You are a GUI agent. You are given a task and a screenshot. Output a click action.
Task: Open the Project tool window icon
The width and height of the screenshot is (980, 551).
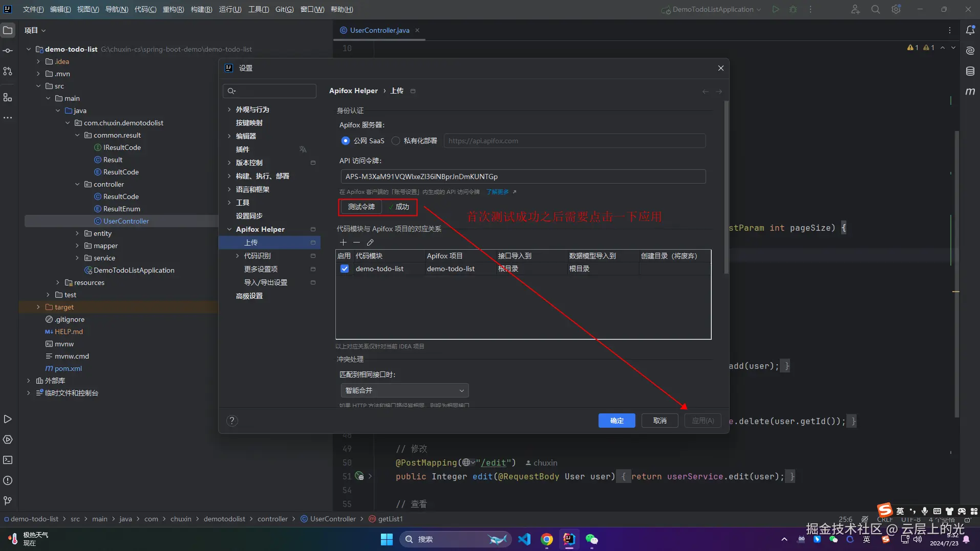coord(8,31)
